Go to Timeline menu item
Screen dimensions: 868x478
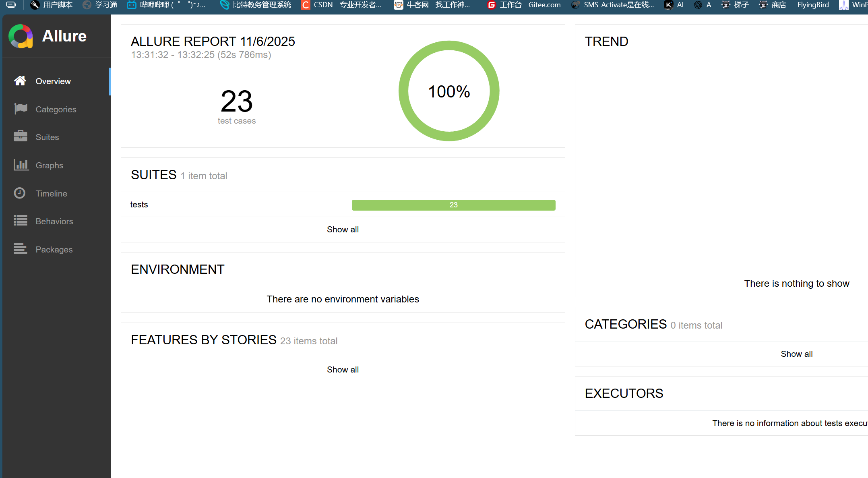[x=51, y=194]
